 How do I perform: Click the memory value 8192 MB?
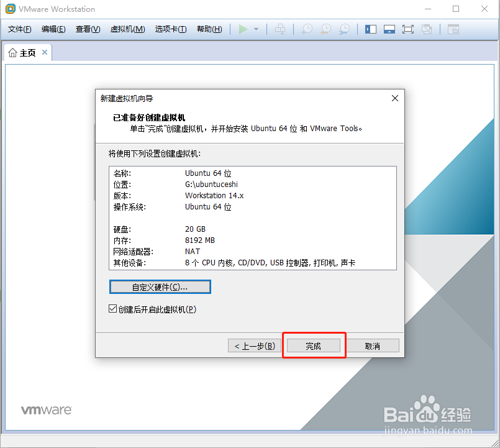point(200,240)
